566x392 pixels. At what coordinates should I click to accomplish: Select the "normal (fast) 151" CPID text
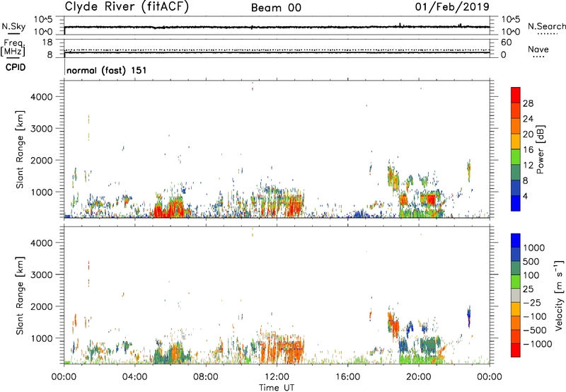coord(107,70)
